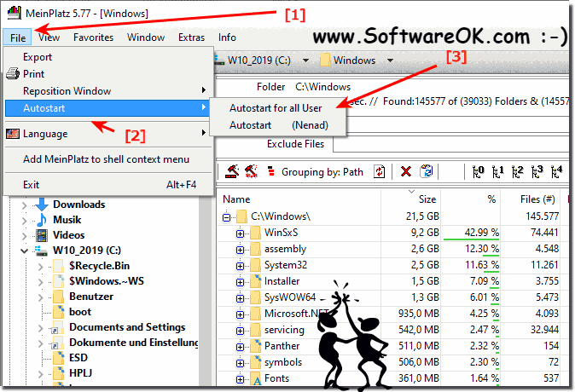Expand the assembly folder node
Screen dimensions: 575x392
pos(241,250)
